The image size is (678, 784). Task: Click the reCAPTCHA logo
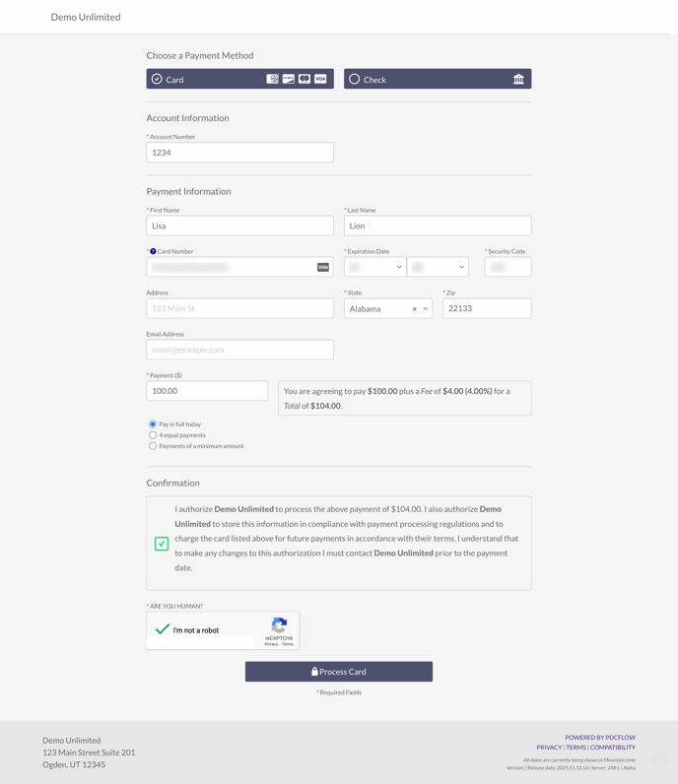(279, 625)
